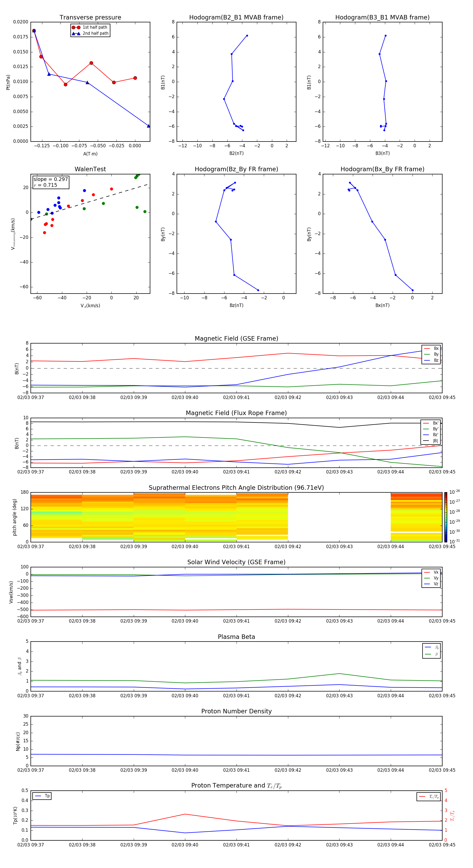Click the "B2(nT)" x-axis label

236,153
